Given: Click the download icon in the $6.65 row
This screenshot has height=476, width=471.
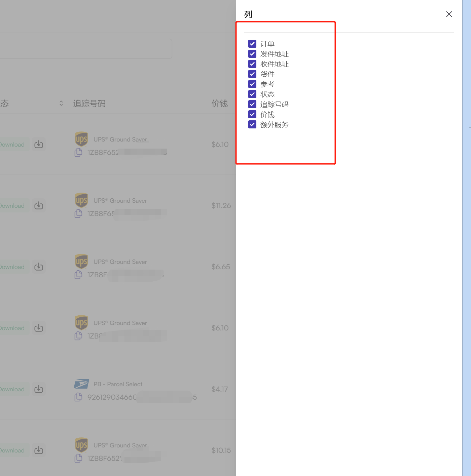Looking at the screenshot, I should (x=39, y=267).
